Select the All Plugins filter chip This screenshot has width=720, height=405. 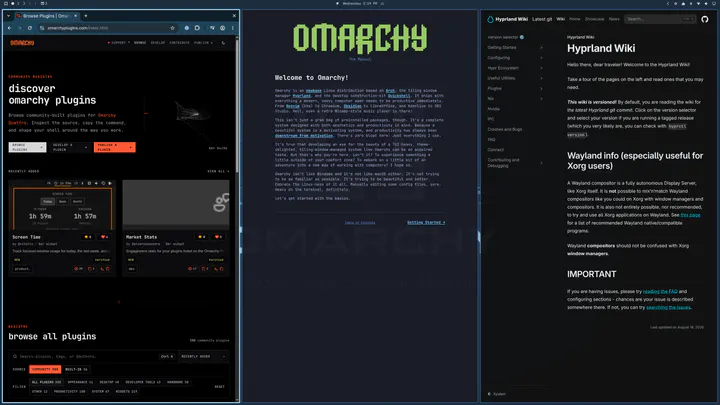pyautogui.click(x=46, y=382)
